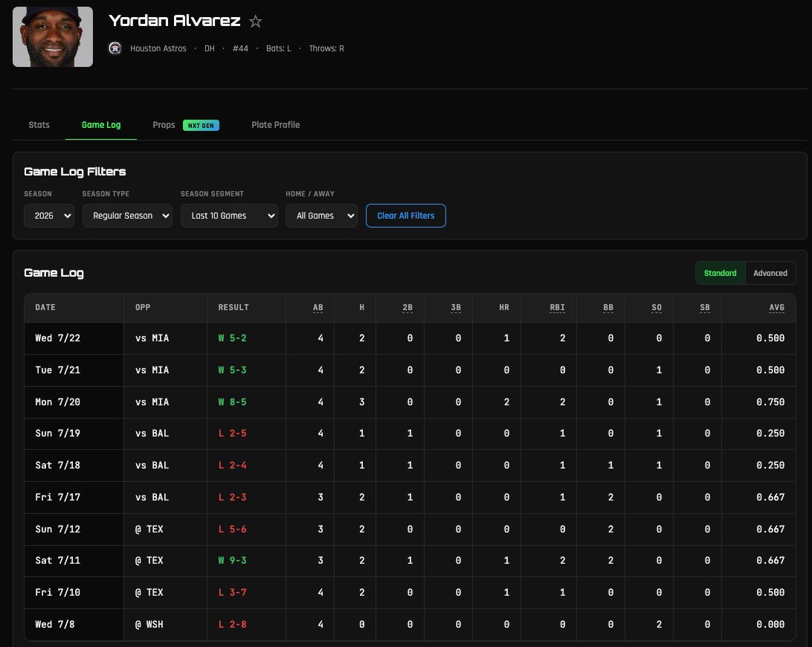The image size is (812, 647).
Task: Switch game log to Advanced view
Action: pos(770,273)
